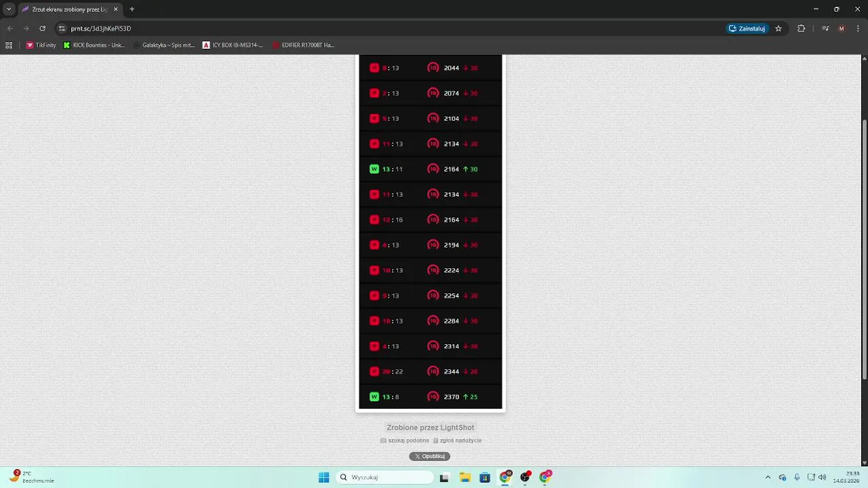Open the Extensions puzzle icon

801,28
